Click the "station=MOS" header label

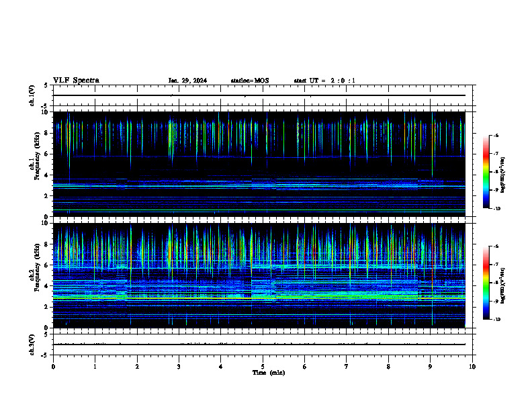click(x=250, y=81)
